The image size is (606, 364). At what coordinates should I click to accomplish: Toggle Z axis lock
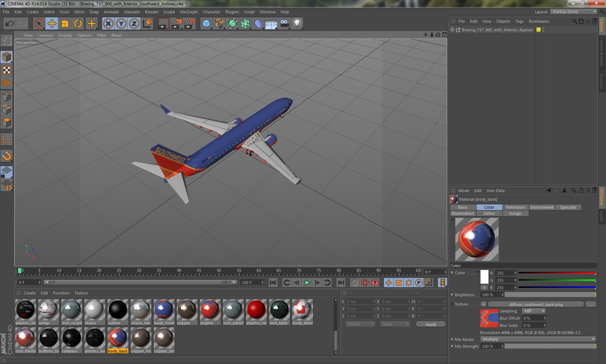(x=134, y=24)
